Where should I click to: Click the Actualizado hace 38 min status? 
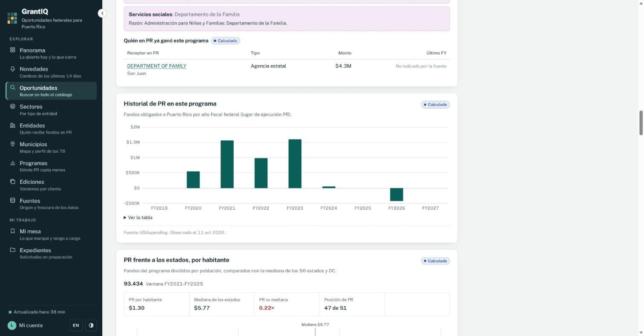(x=37, y=312)
